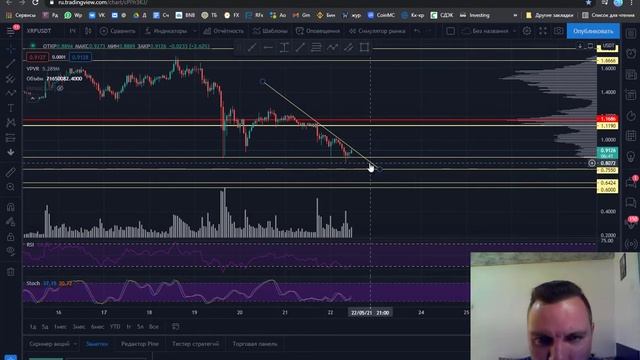The width and height of the screenshot is (640, 360).
Task: Open chart settings gear icon
Action: 527,31
